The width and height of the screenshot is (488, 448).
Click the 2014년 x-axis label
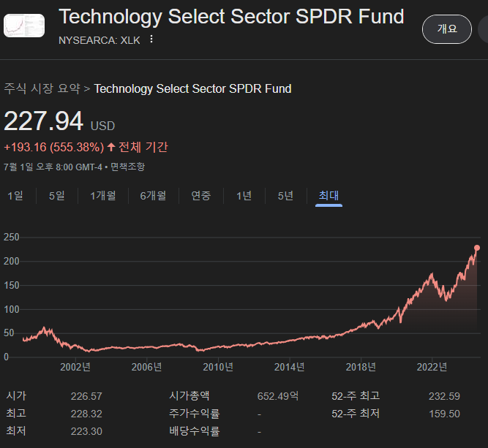(x=290, y=367)
